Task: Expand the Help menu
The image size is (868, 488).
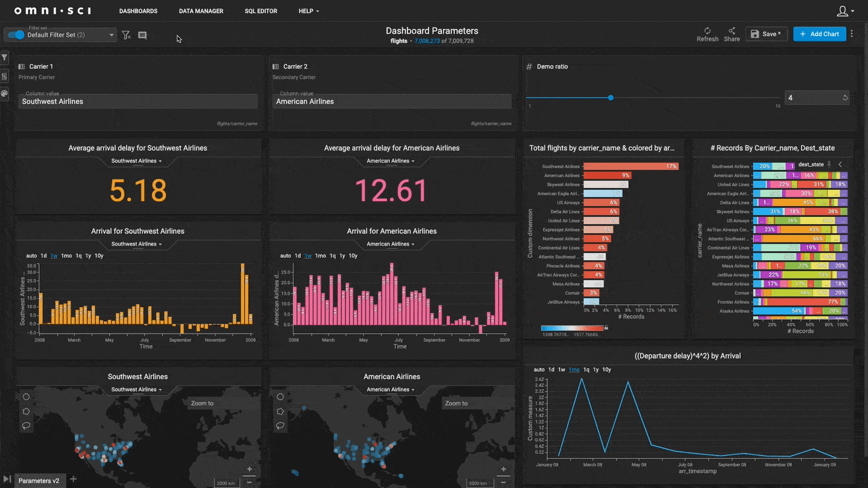Action: pos(309,11)
